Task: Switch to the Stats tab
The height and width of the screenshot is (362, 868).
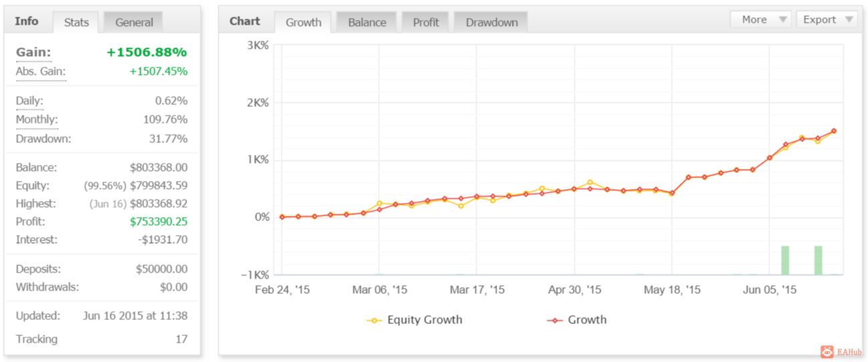Action: click(x=76, y=22)
